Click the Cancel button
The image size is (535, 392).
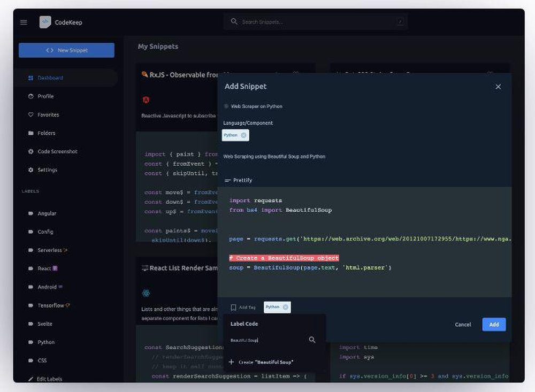[463, 325]
